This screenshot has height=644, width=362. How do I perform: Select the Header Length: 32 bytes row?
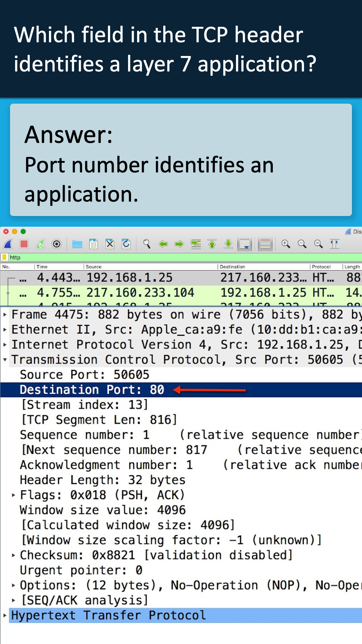point(181,480)
